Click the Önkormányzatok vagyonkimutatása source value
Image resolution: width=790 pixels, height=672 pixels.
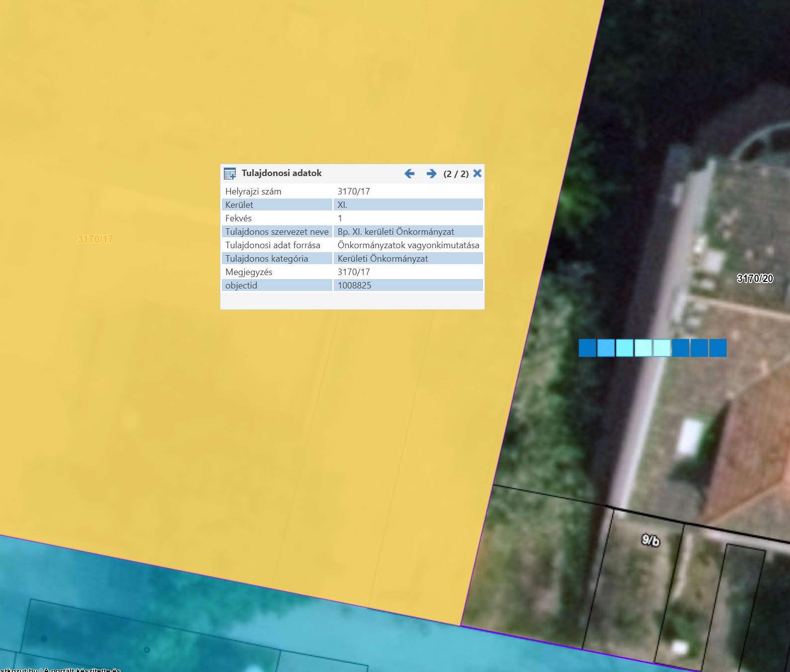click(408, 245)
